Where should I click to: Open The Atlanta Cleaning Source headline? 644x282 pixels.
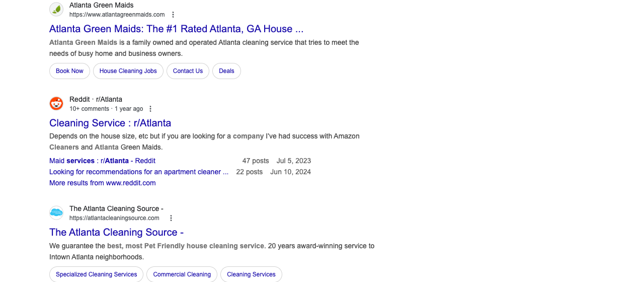tap(116, 232)
